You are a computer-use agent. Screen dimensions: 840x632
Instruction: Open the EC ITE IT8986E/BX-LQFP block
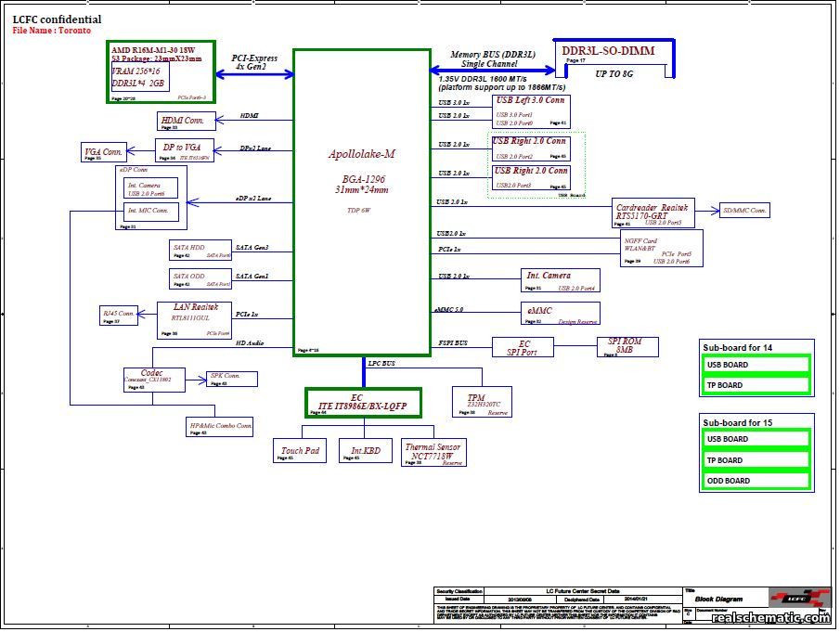tap(363, 403)
